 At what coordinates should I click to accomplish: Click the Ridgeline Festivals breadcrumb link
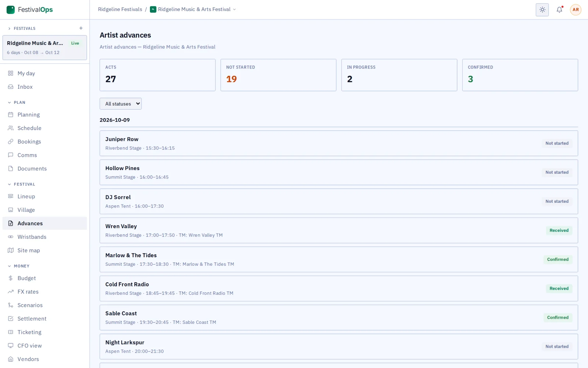point(120,9)
